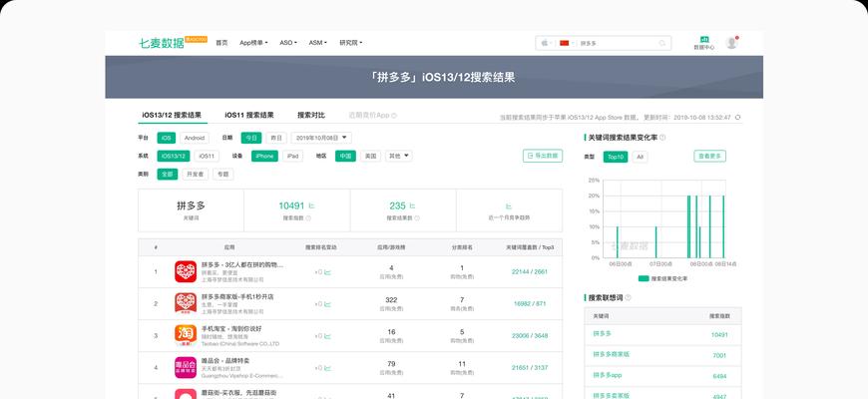
Task: Select 专题 category filter
Action: pyautogui.click(x=223, y=175)
